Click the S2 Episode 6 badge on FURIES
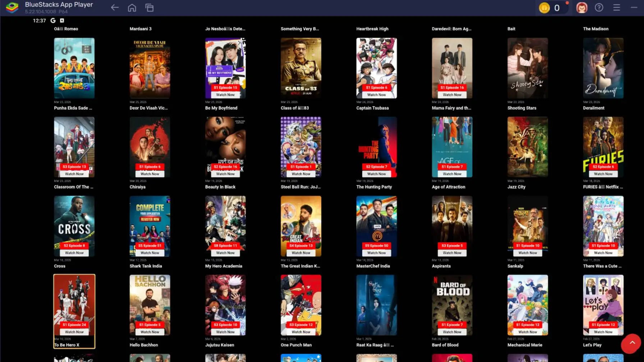 [x=603, y=166]
